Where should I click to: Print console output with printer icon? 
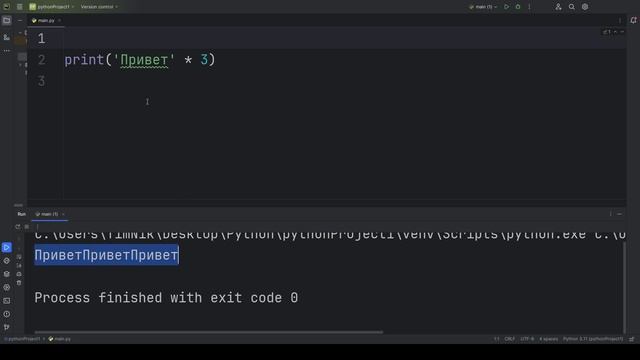(19, 274)
